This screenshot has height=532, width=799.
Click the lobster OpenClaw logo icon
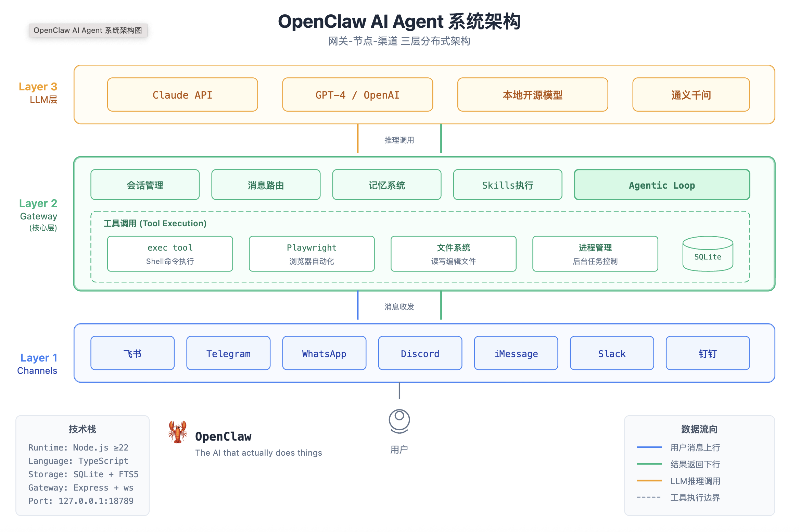tap(178, 432)
